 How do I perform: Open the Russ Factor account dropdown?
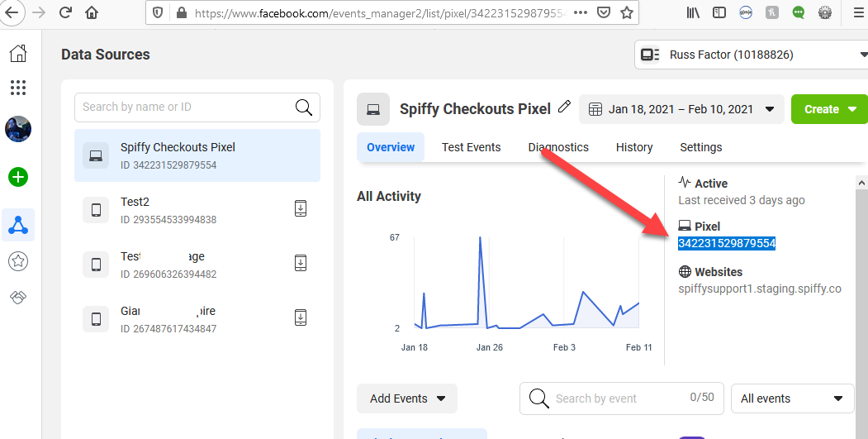[752, 55]
